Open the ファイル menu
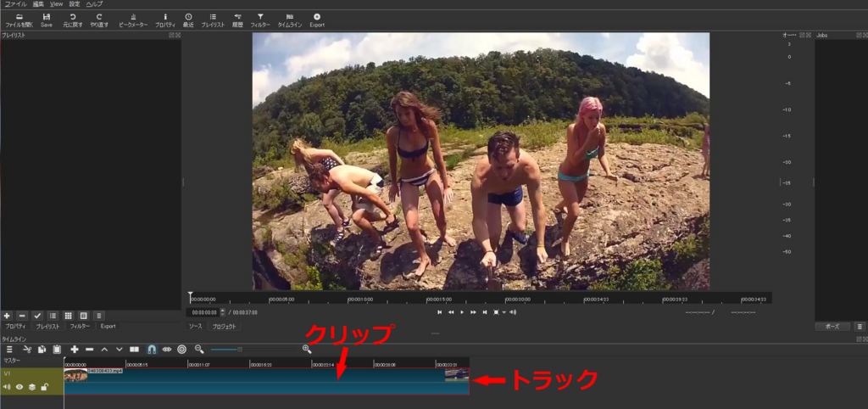Screen dimensions: 868x409 [15, 4]
